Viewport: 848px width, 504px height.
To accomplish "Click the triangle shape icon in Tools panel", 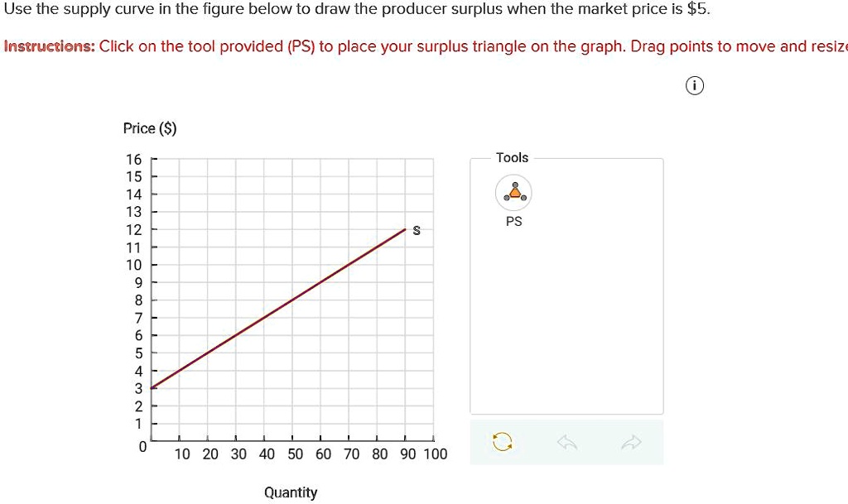I will point(513,191).
